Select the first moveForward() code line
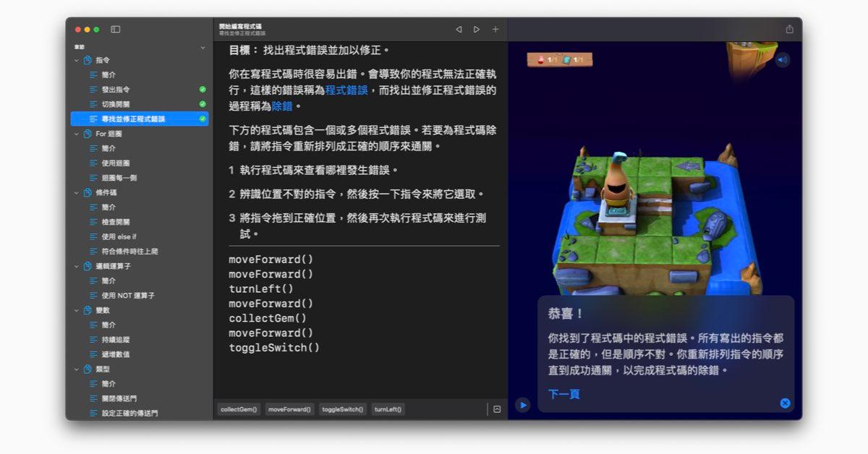Screen dimensions: 868x454 click(271, 260)
